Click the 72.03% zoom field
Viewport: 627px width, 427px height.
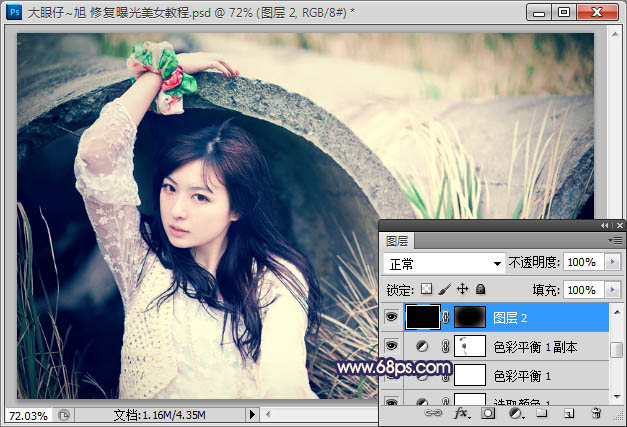28,416
